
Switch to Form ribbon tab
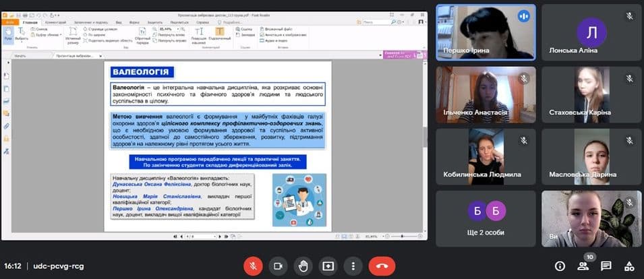134,22
